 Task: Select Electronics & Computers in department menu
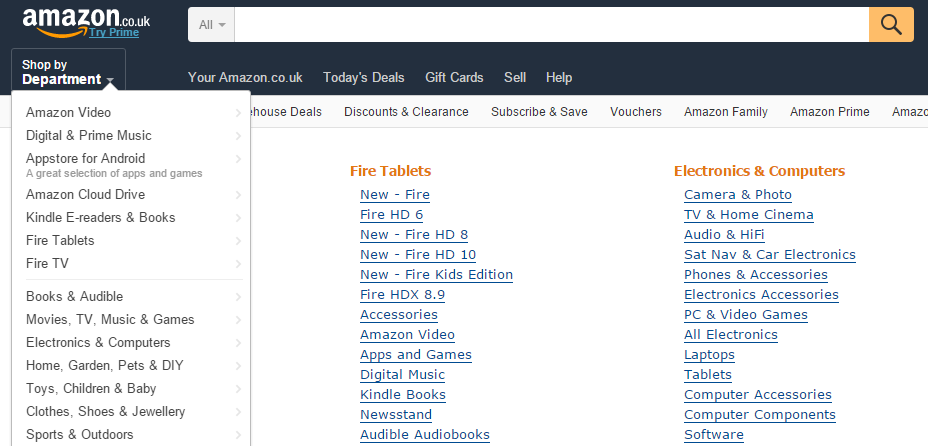[98, 343]
